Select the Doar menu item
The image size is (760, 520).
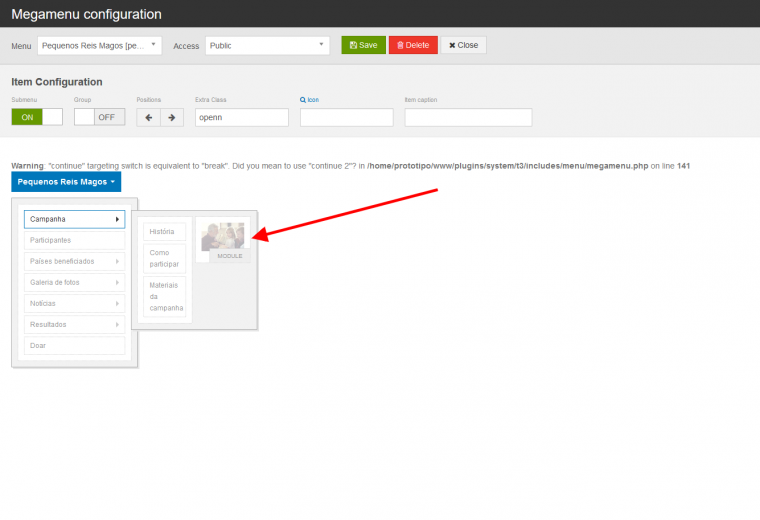75,346
